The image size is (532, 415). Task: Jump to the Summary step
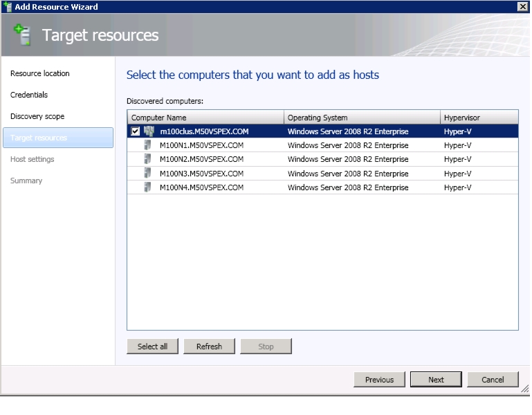pos(26,181)
